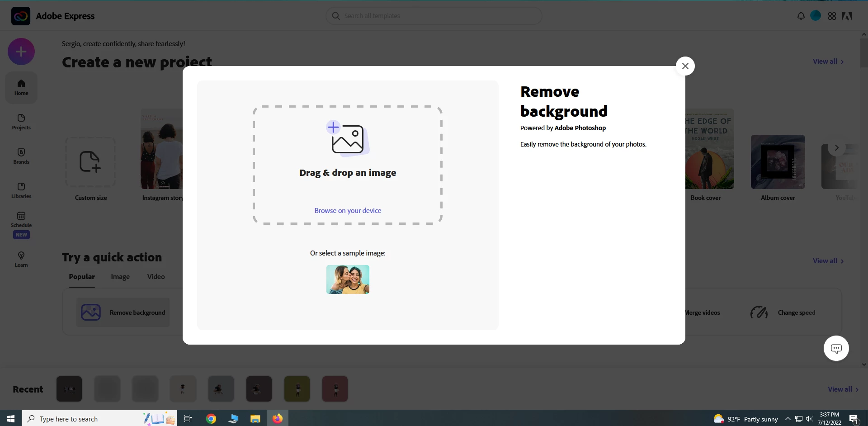
Task: Open the maroon-colored recent project
Action: 335,389
